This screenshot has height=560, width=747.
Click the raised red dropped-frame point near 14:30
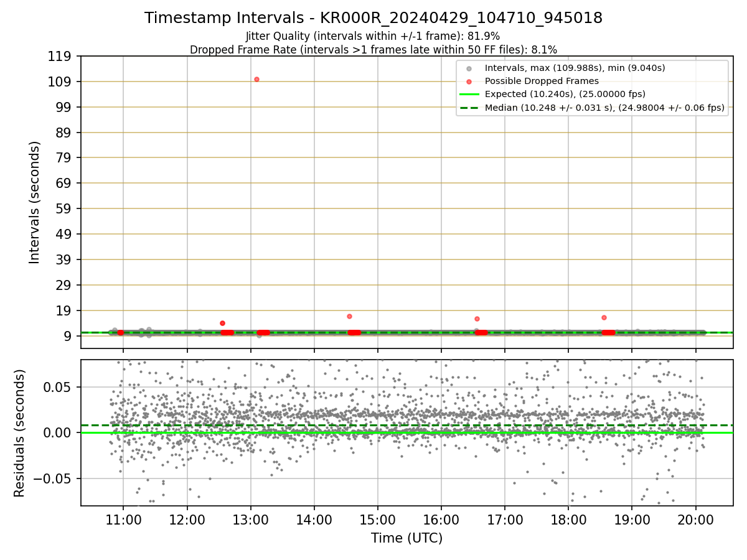[x=349, y=316]
